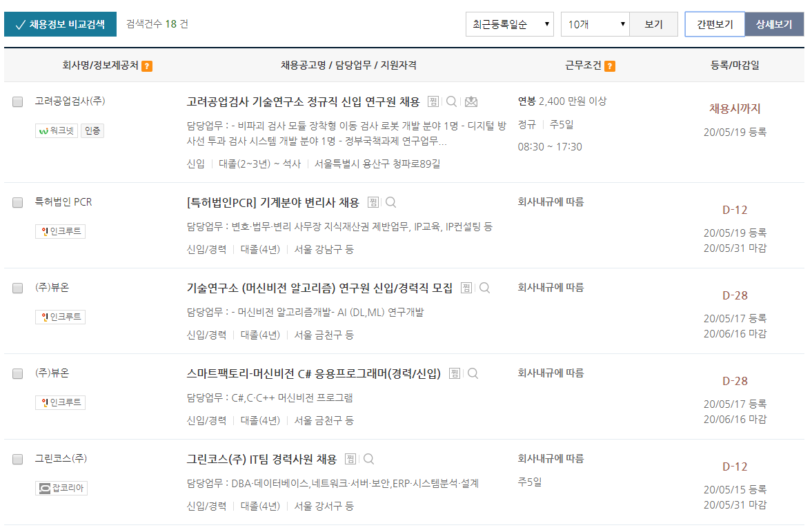Open 고려공업검사 기술연구소 신입 연구원 채용 posting

(x=303, y=101)
